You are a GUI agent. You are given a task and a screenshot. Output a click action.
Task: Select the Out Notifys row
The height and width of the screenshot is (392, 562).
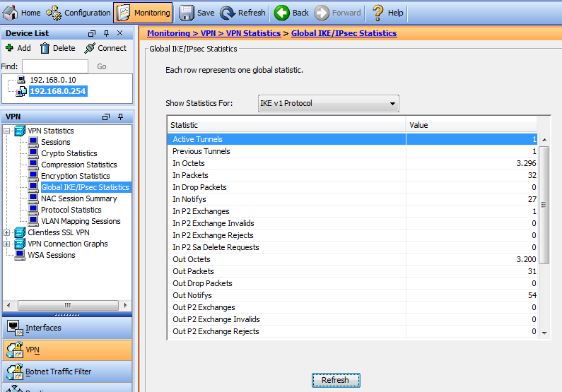(352, 295)
